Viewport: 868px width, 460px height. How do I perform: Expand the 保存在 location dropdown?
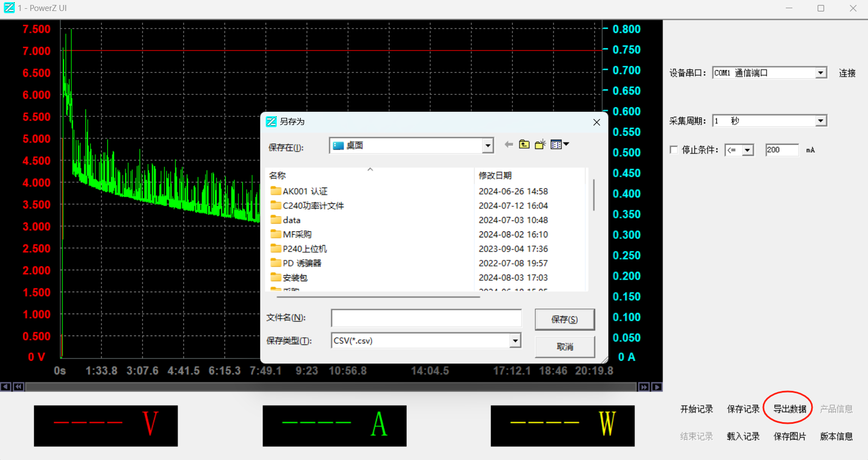(487, 146)
